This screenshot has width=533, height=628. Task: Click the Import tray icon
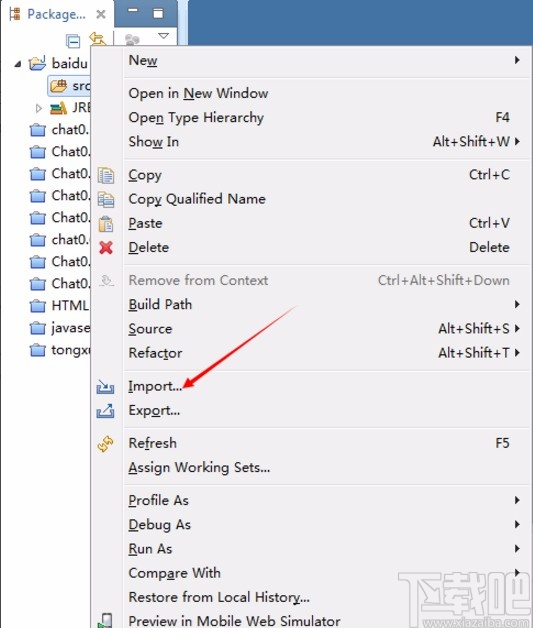[x=105, y=387]
